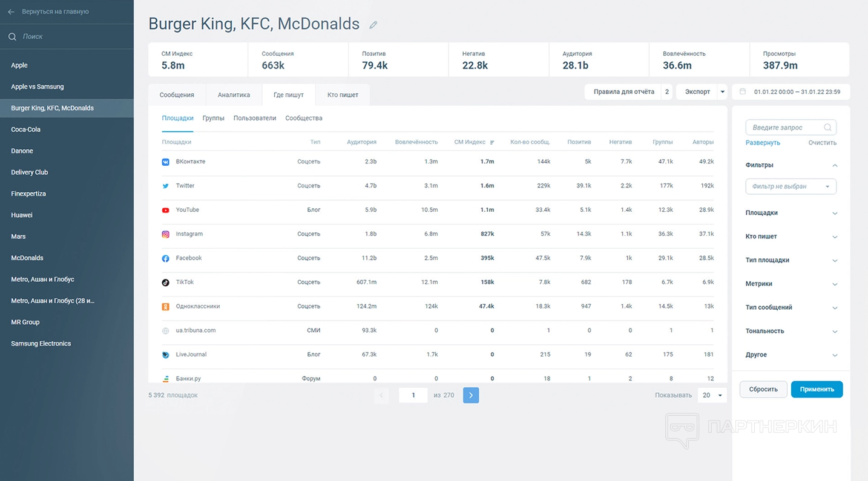
Task: Click the page number input field
Action: click(x=413, y=395)
